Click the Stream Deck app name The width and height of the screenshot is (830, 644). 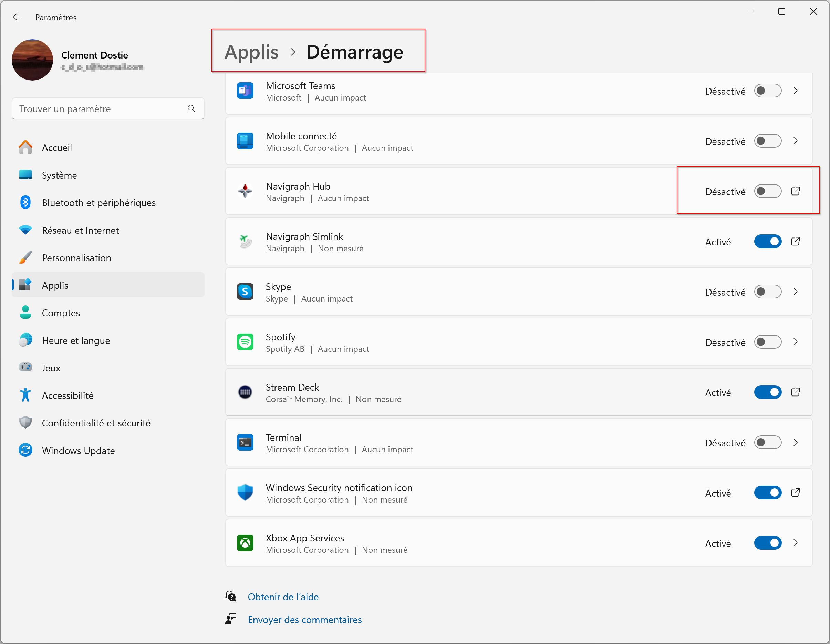tap(292, 387)
